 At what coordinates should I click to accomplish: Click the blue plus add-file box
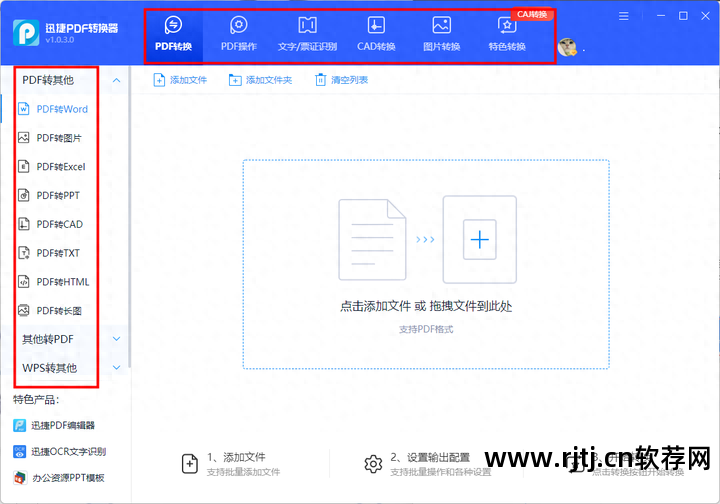point(479,240)
